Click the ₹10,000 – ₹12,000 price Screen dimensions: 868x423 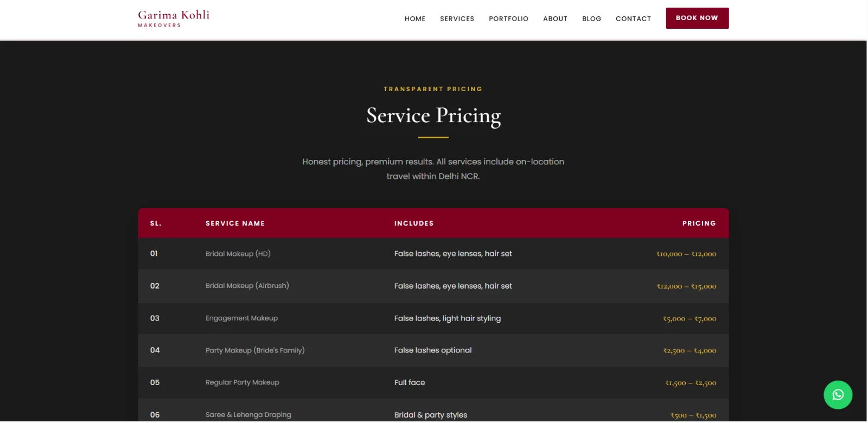686,254
